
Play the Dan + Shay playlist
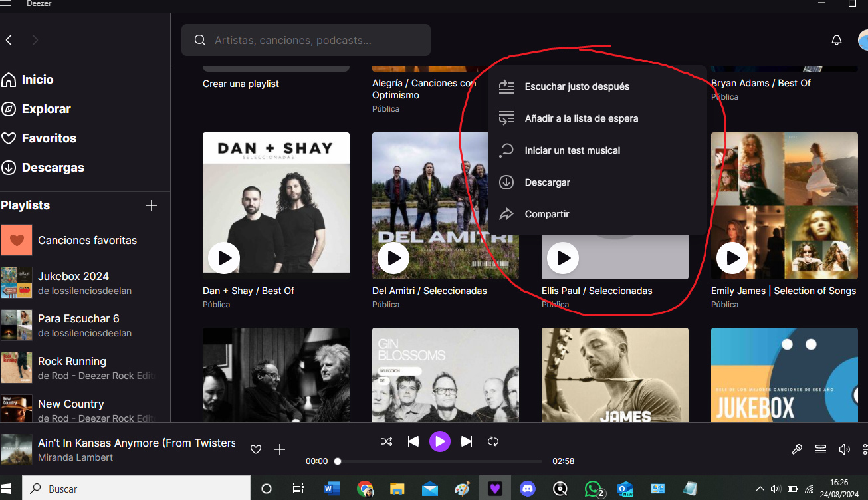(224, 258)
